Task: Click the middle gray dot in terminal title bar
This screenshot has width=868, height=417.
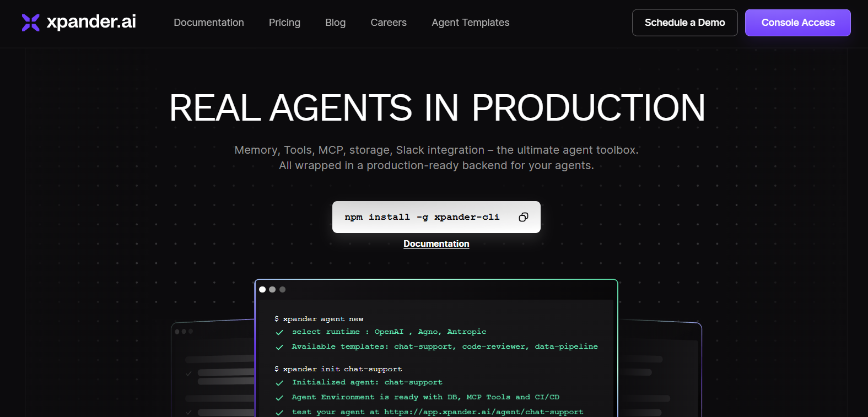Action: (x=272, y=290)
